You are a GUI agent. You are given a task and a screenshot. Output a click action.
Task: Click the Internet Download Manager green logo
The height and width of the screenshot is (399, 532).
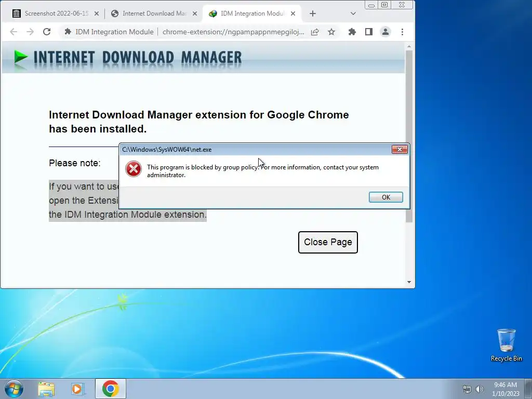click(21, 57)
